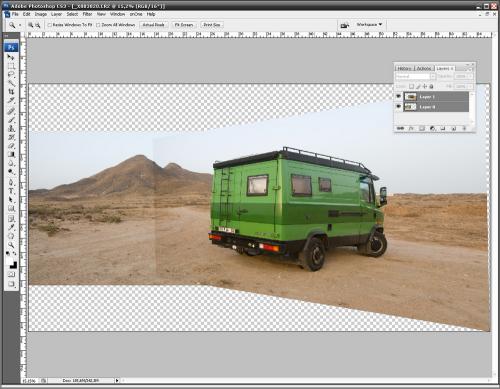
Task: Click the lock all icon in Layers
Action: (431, 86)
